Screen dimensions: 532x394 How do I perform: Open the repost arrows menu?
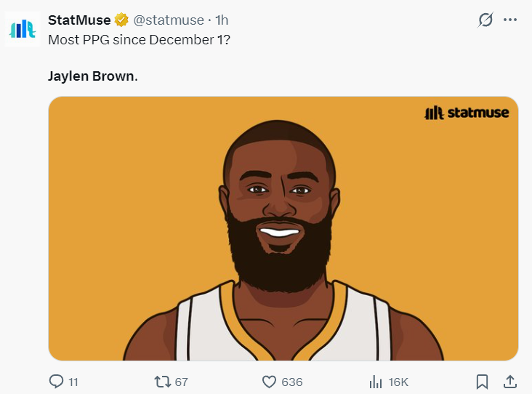162,382
